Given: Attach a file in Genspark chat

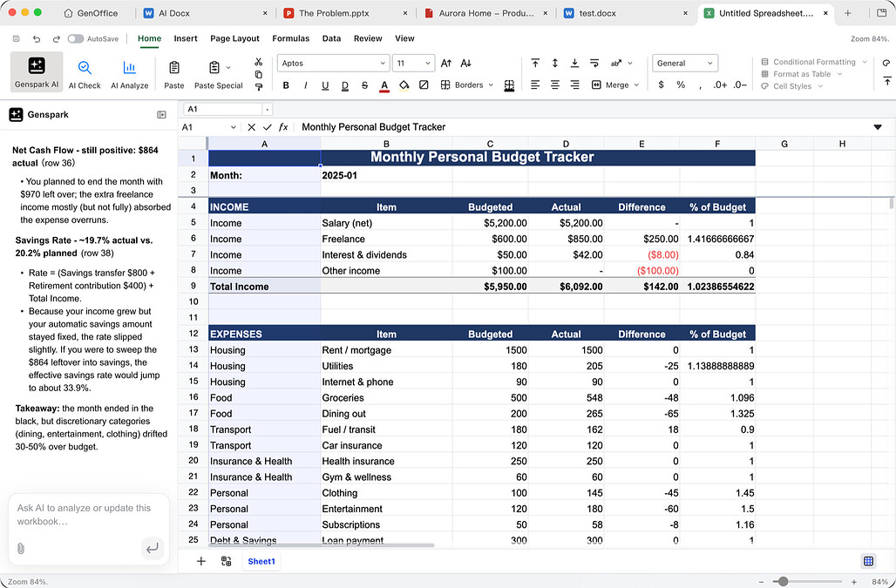Looking at the screenshot, I should pyautogui.click(x=21, y=549).
